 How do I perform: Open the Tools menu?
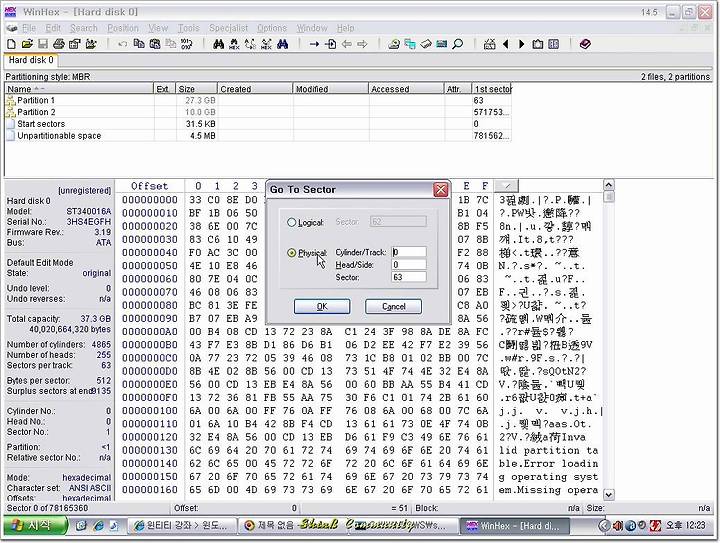(x=189, y=28)
